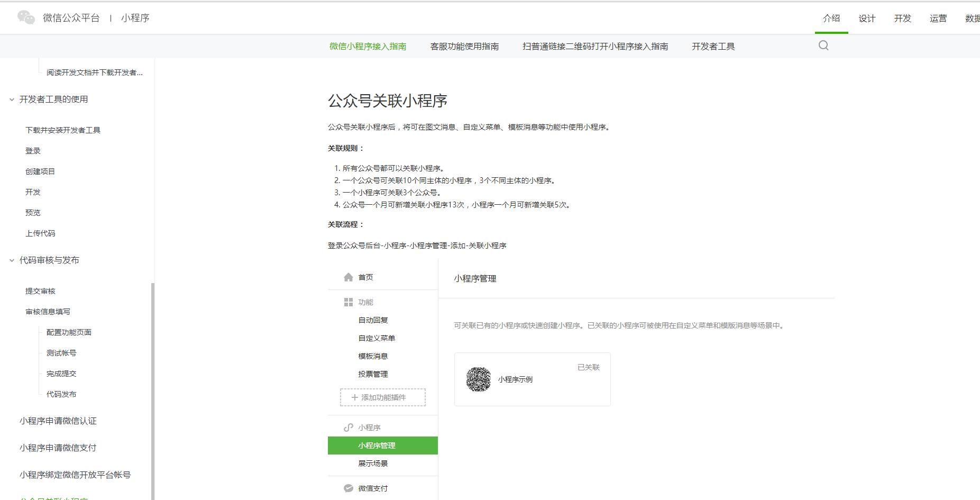The height and width of the screenshot is (500, 980).
Task: Open 代码发布 sidebar sub-item
Action: pos(61,394)
